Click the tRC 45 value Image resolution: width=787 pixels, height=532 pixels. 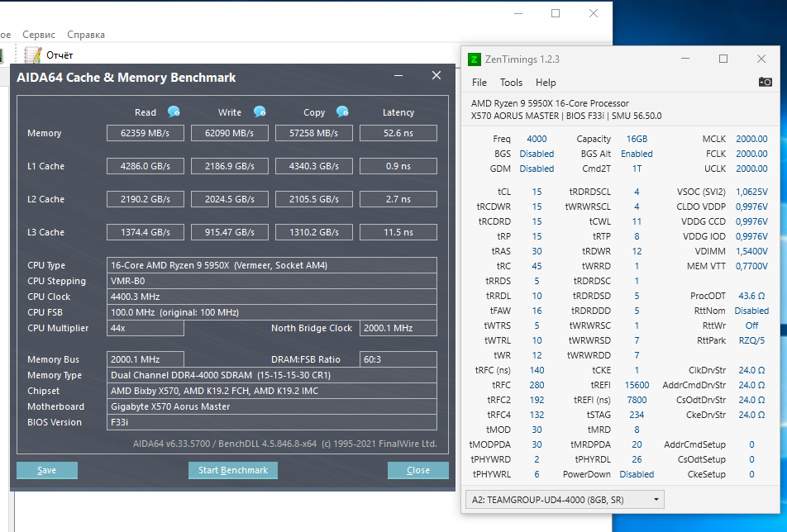[537, 266]
